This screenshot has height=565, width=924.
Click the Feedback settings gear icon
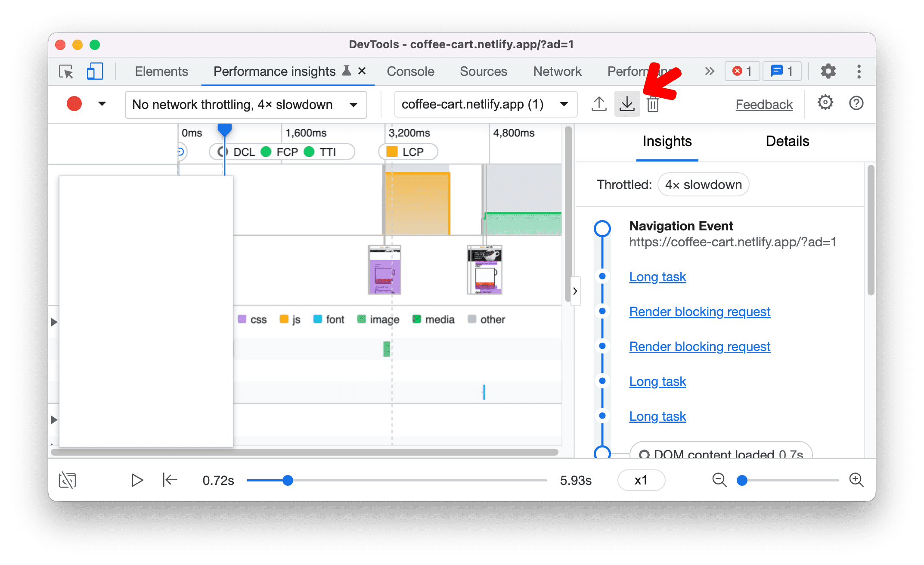click(x=825, y=104)
